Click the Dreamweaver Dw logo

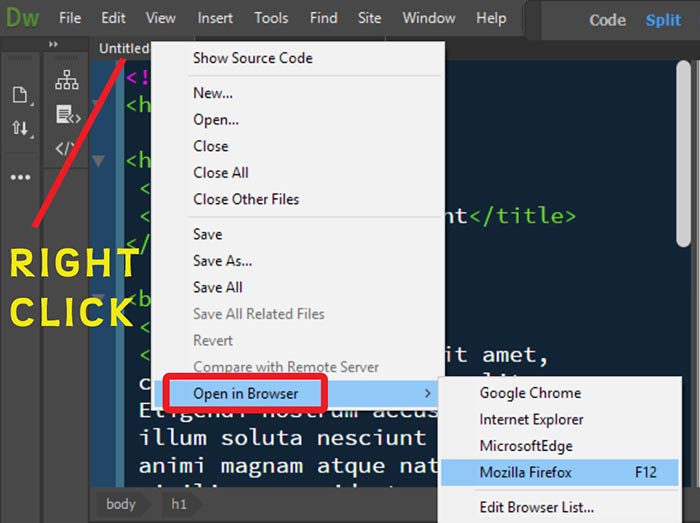tap(23, 18)
